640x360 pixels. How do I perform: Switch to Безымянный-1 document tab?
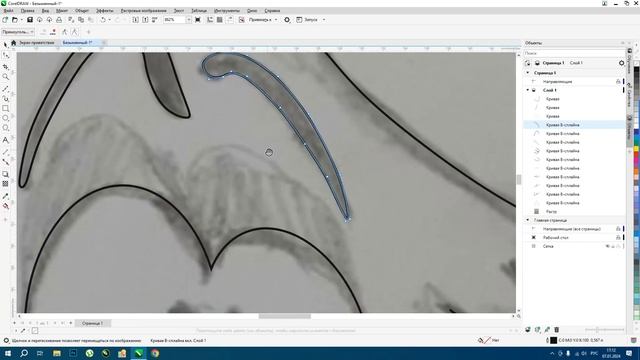pyautogui.click(x=78, y=42)
